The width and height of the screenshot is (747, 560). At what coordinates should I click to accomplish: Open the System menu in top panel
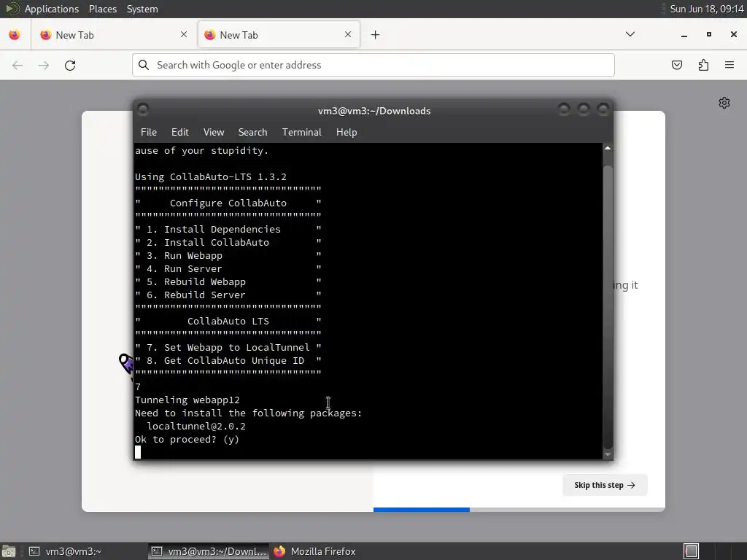(142, 9)
